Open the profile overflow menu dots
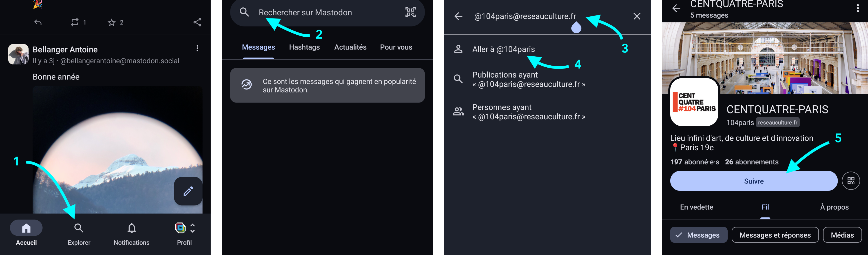This screenshot has width=868, height=255. [x=858, y=8]
